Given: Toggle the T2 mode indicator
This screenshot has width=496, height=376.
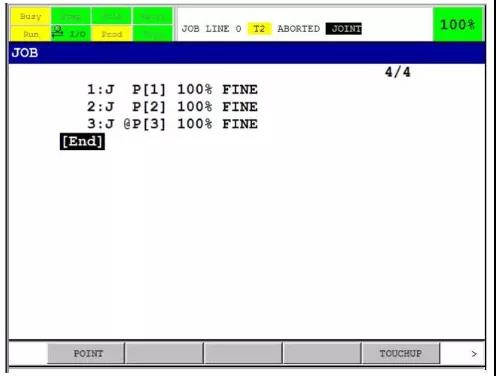Looking at the screenshot, I should click(259, 29).
